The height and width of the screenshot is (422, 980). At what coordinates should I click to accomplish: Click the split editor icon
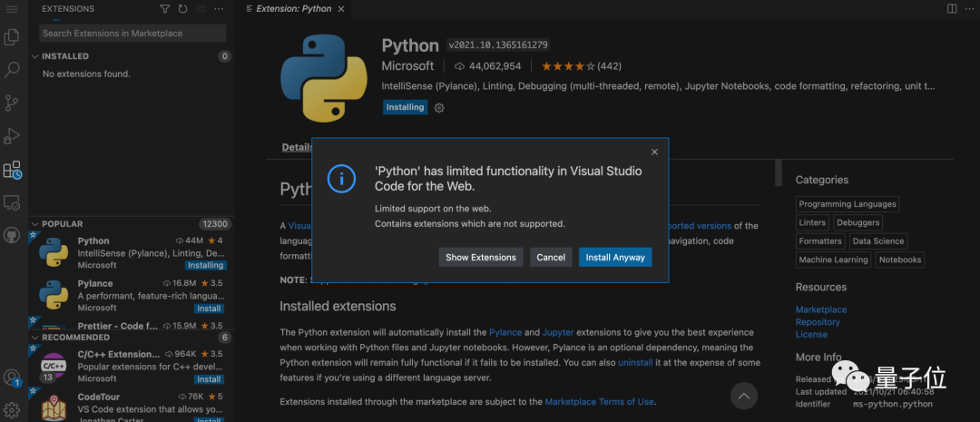[952, 9]
